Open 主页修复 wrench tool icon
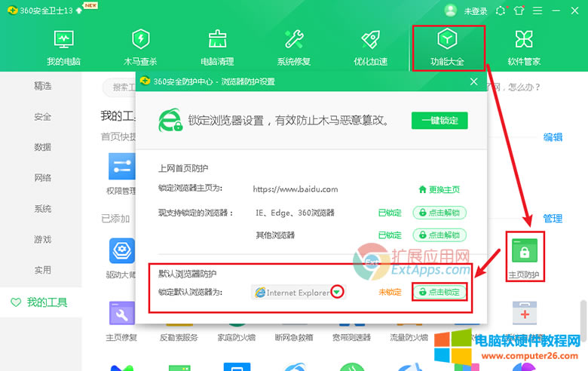 pos(121,317)
